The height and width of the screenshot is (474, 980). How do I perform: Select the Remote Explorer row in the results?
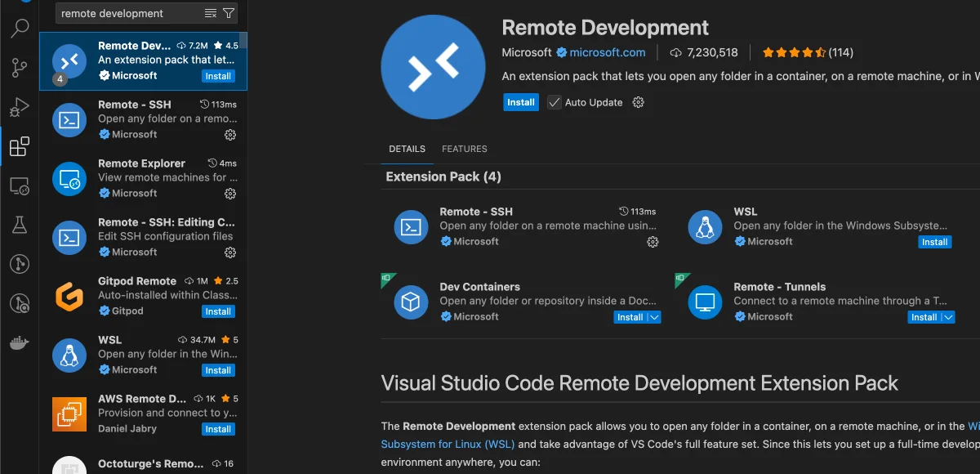point(143,179)
